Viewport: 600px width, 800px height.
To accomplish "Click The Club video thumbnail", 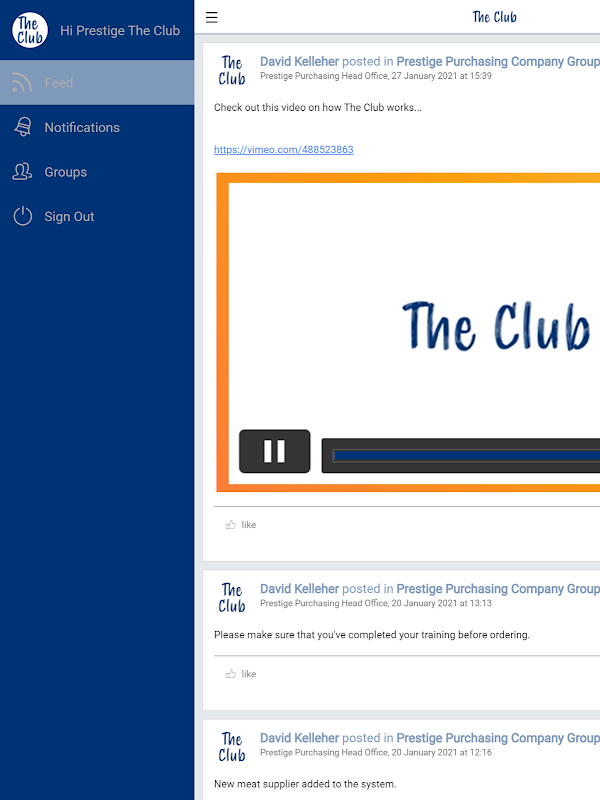I will tap(408, 333).
